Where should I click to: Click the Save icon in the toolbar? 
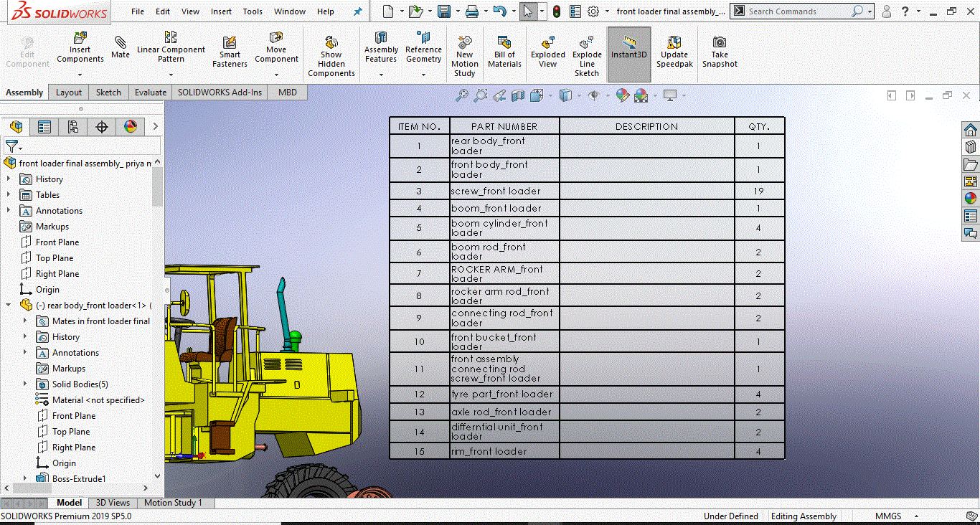tap(443, 11)
